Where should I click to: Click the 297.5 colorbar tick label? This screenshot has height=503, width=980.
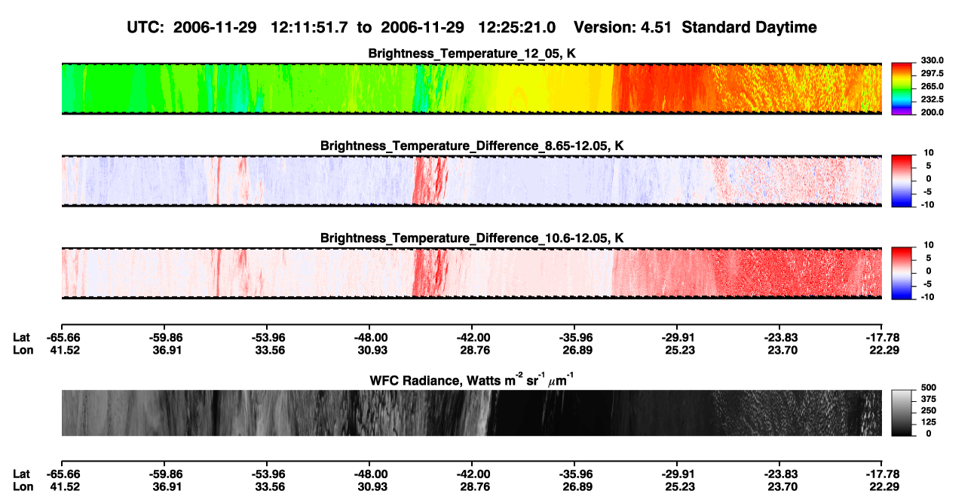coord(932,74)
